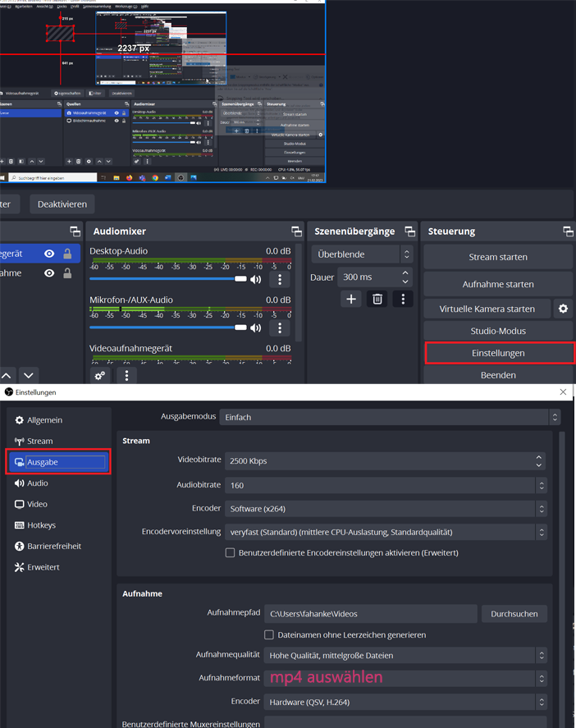Click the Aufnahmepfad text field
Viewport: 576px width, 728px height.
[371, 613]
